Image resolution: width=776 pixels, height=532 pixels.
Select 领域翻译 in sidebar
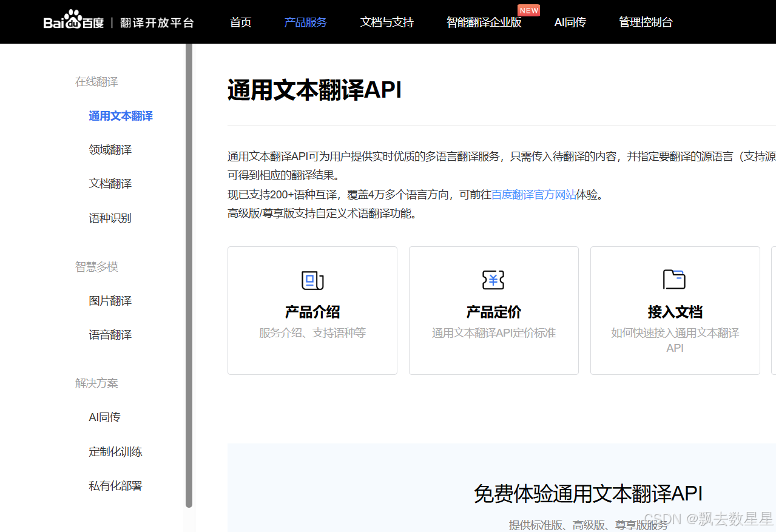110,150
